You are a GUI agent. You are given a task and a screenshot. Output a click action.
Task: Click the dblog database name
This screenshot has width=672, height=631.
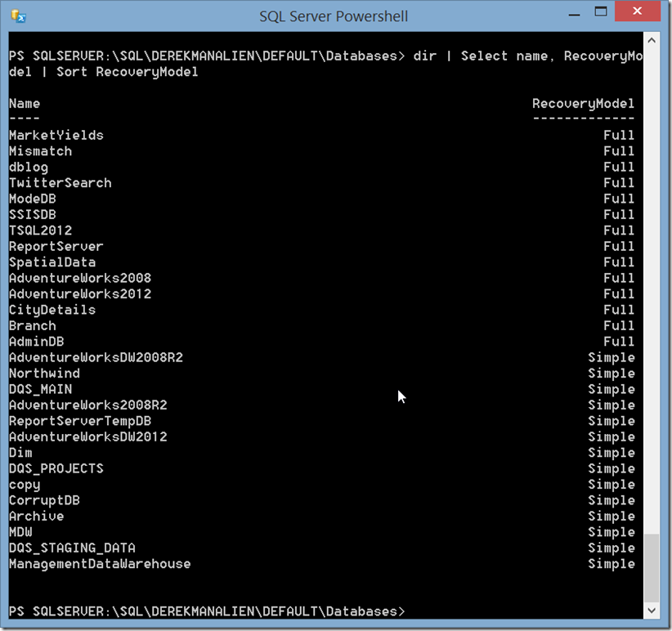click(x=29, y=168)
